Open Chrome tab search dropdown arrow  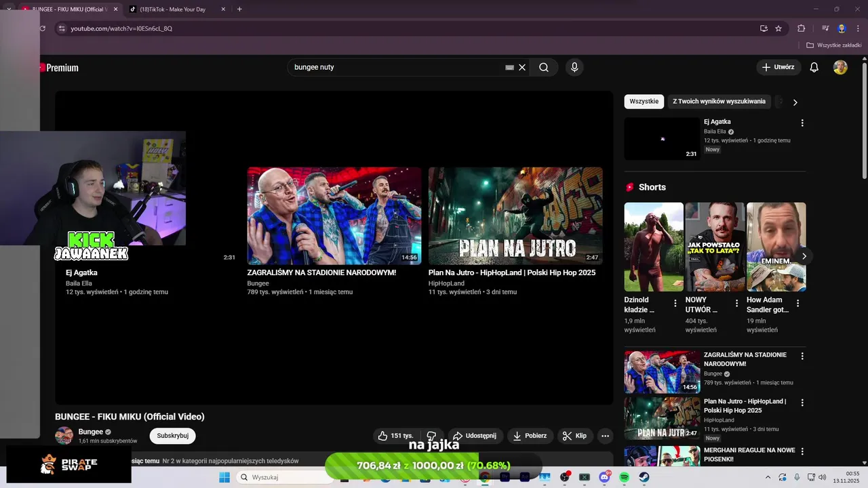pyautogui.click(x=9, y=9)
